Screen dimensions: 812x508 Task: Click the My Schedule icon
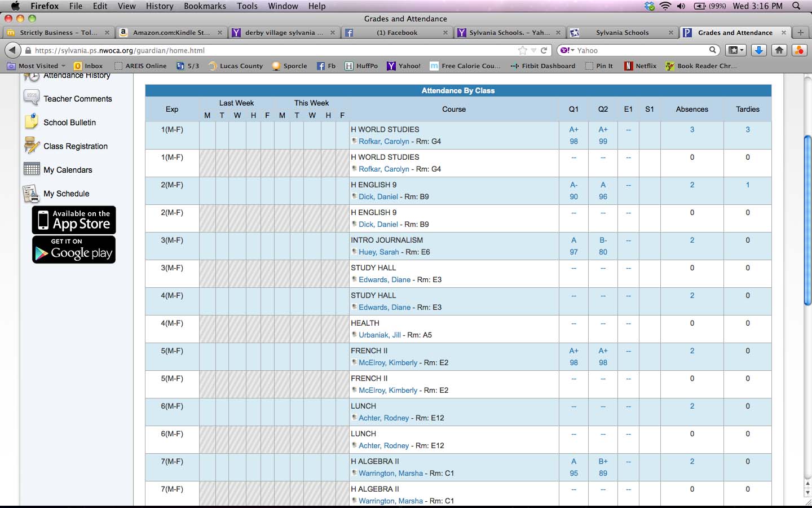(31, 194)
